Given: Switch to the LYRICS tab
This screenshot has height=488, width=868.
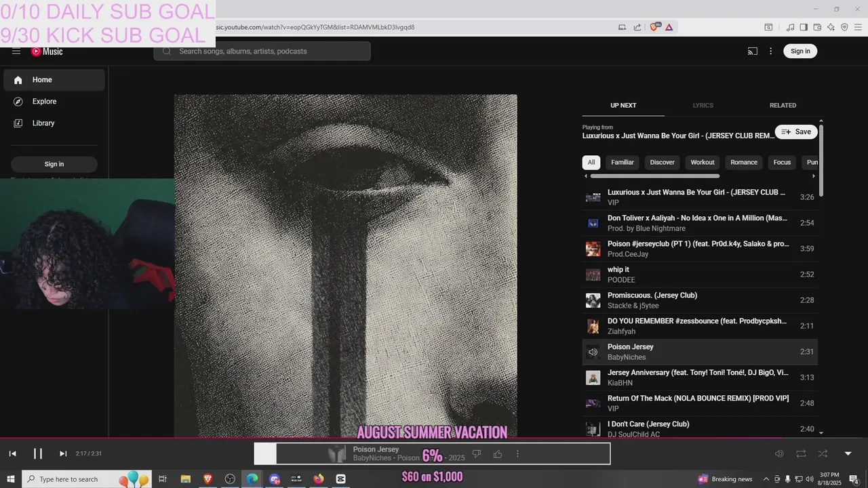Looking at the screenshot, I should pos(703,106).
